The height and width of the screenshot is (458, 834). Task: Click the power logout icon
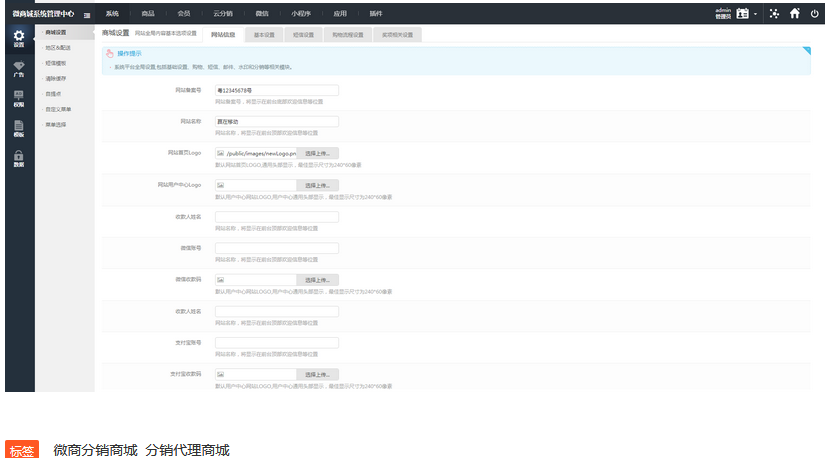tap(815, 13)
